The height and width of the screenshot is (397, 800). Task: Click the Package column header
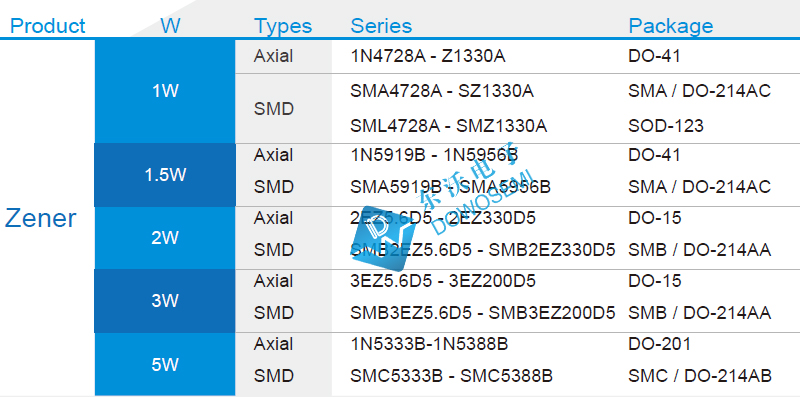[670, 26]
